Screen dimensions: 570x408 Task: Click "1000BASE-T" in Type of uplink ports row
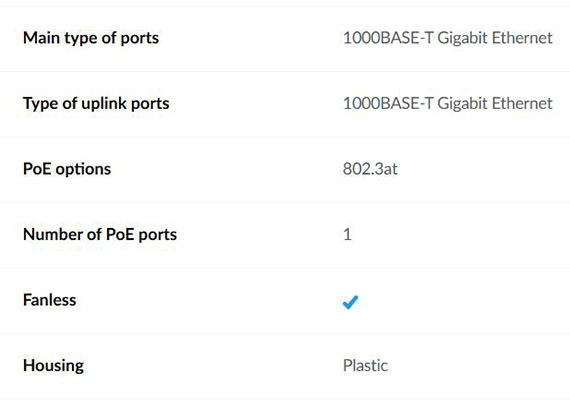388,103
